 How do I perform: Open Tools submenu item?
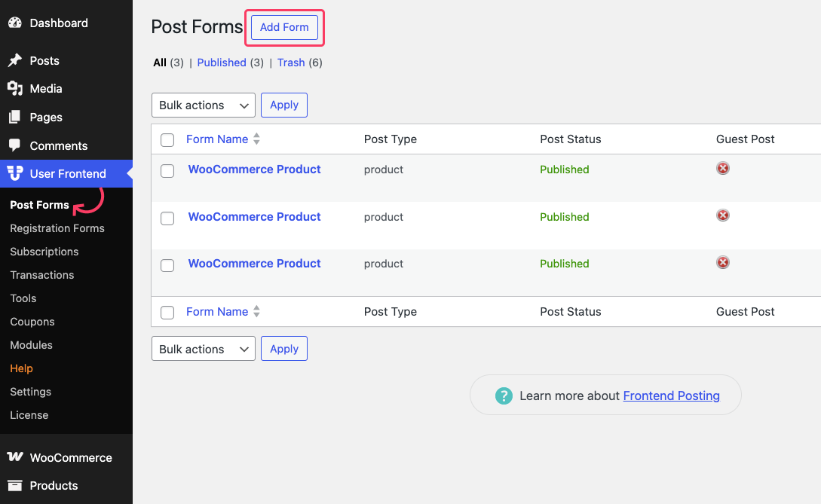coord(23,298)
